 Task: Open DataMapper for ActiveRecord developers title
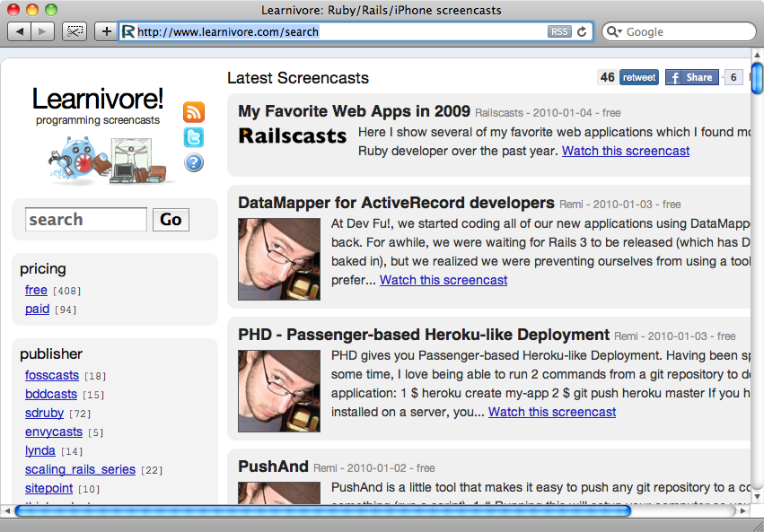396,203
